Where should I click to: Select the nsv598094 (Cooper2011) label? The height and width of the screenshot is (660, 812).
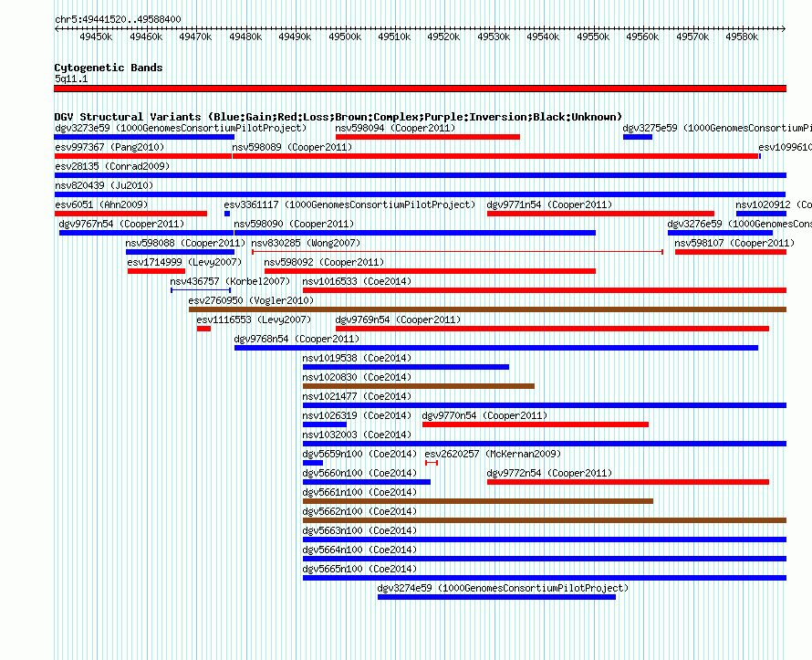[x=395, y=128]
